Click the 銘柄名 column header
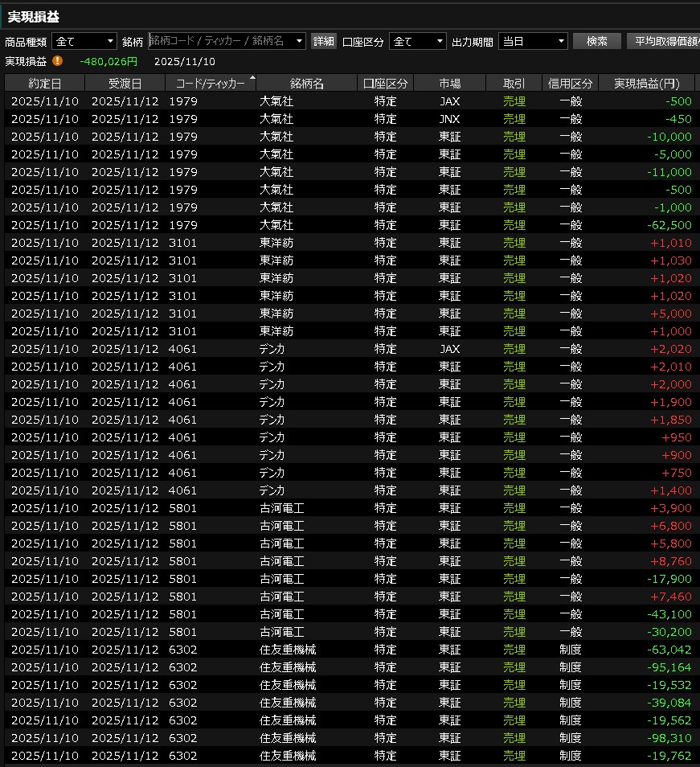700x767 pixels. click(x=307, y=83)
